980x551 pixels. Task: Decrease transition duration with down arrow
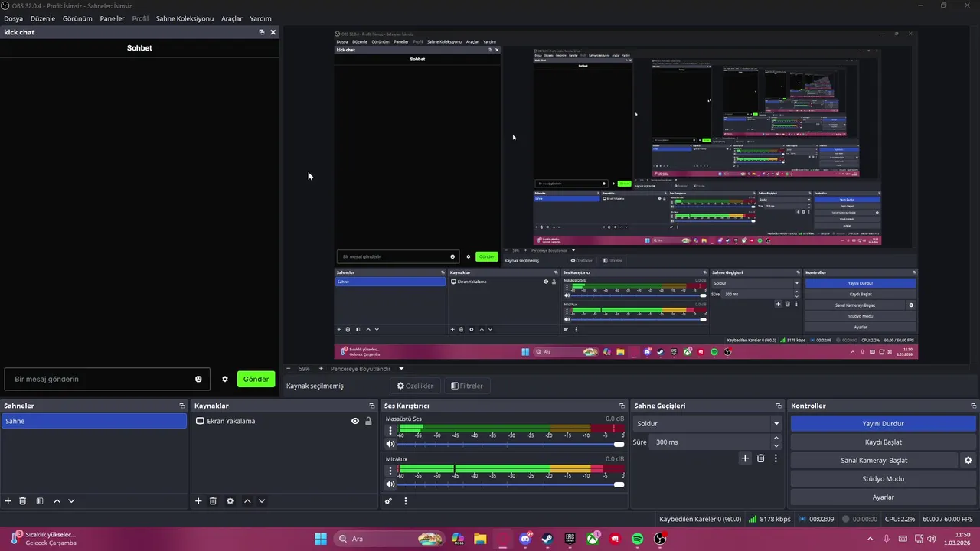(776, 446)
